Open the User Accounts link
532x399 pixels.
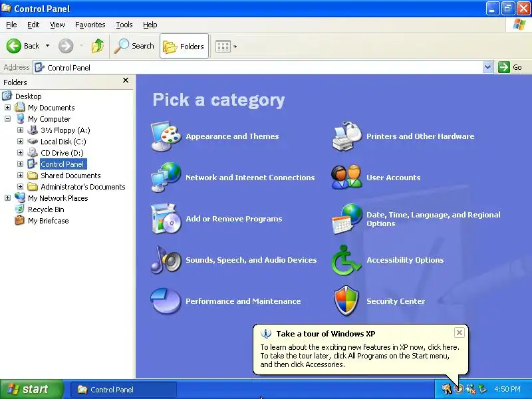tap(393, 177)
